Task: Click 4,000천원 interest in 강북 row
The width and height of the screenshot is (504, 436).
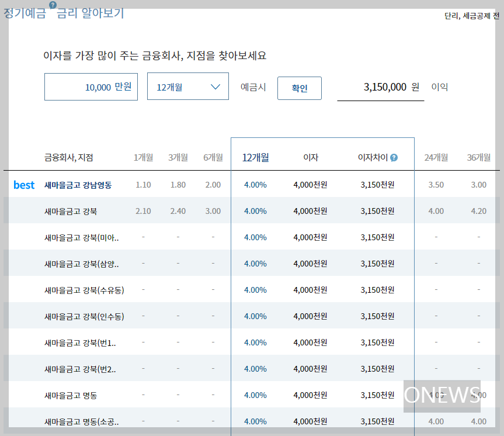Action: pos(311,211)
